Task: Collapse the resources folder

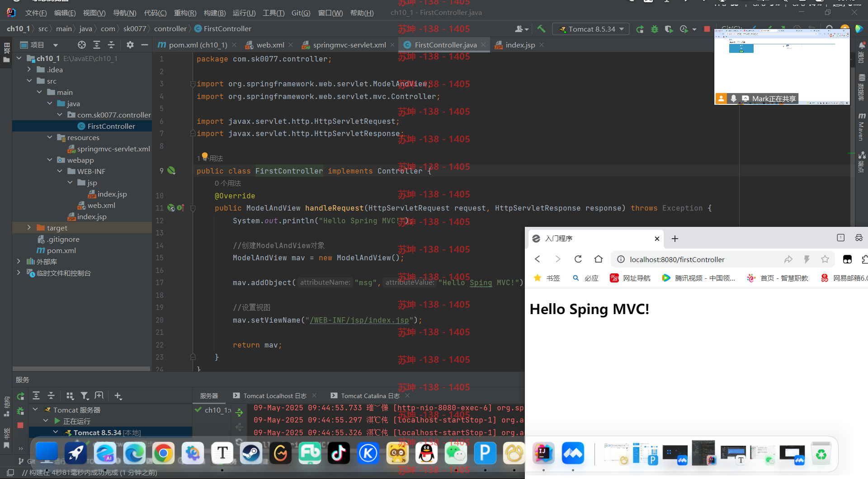Action: 50,137
